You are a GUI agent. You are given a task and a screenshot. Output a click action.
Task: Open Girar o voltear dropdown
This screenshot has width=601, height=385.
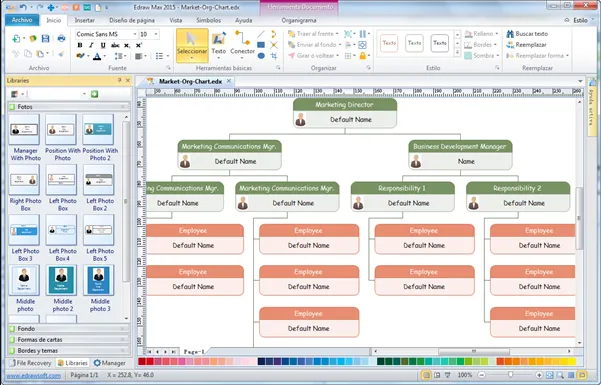(313, 56)
